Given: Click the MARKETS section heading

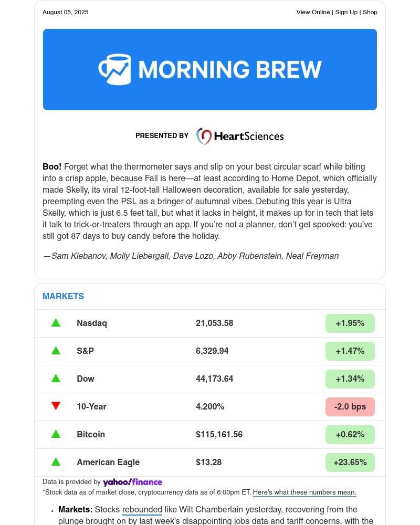Looking at the screenshot, I should (63, 297).
